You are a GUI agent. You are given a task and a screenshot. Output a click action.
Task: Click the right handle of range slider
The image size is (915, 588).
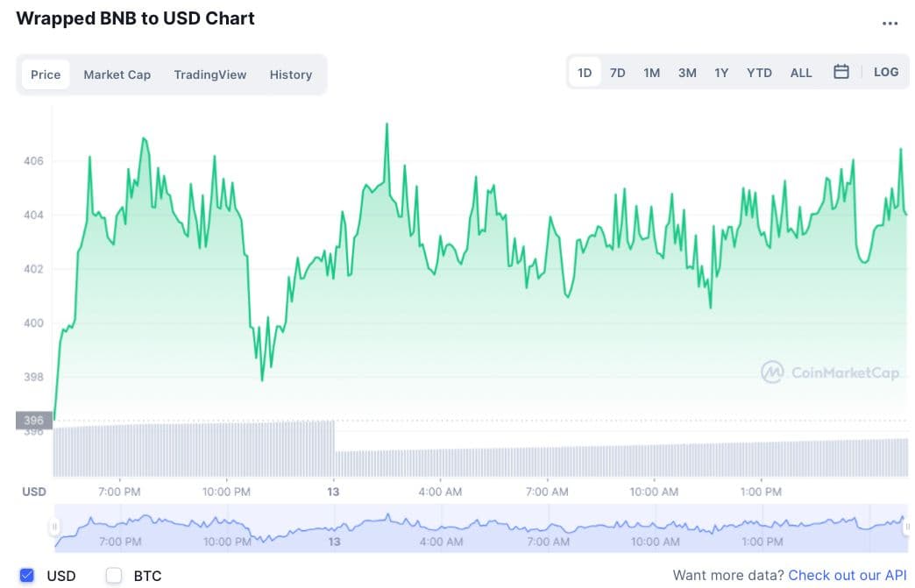[907, 528]
